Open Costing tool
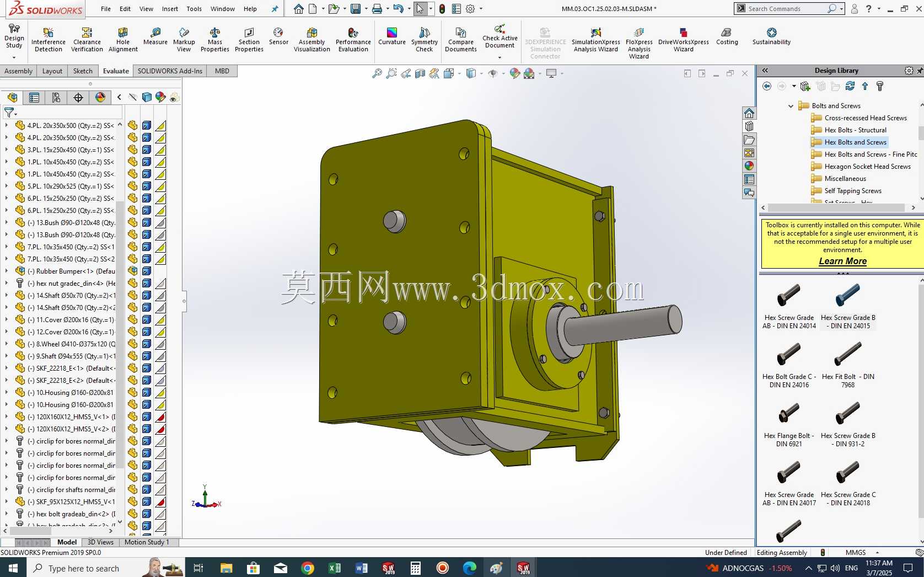The height and width of the screenshot is (577, 924). pyautogui.click(x=727, y=36)
